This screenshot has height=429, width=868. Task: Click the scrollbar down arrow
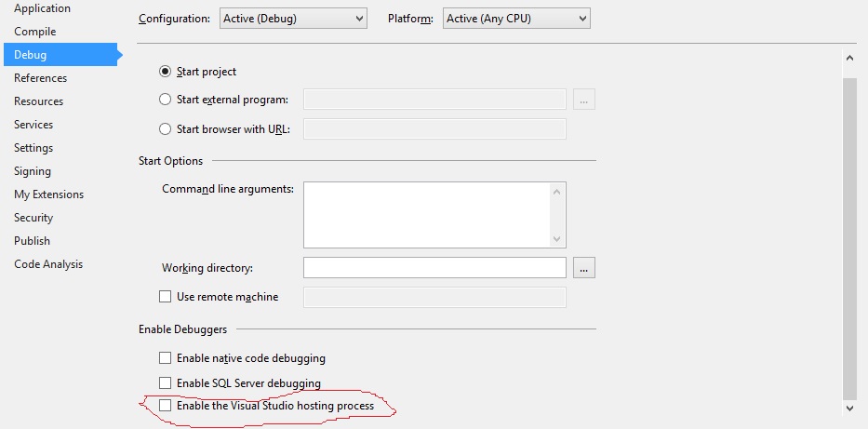coord(849,408)
